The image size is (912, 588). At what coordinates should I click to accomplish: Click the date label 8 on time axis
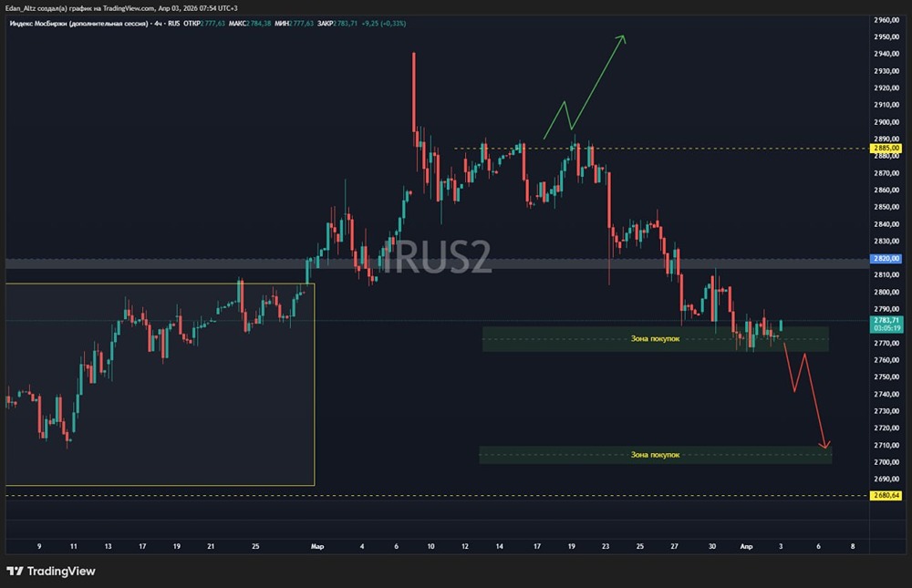[x=853, y=547]
